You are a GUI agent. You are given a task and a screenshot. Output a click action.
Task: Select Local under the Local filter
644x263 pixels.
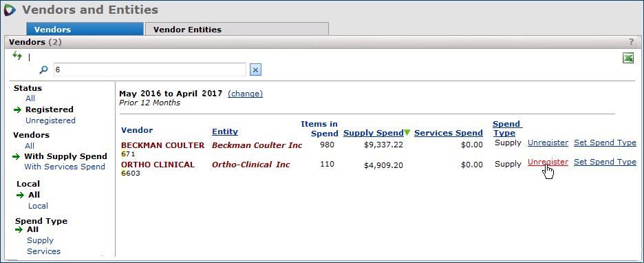[x=38, y=206]
